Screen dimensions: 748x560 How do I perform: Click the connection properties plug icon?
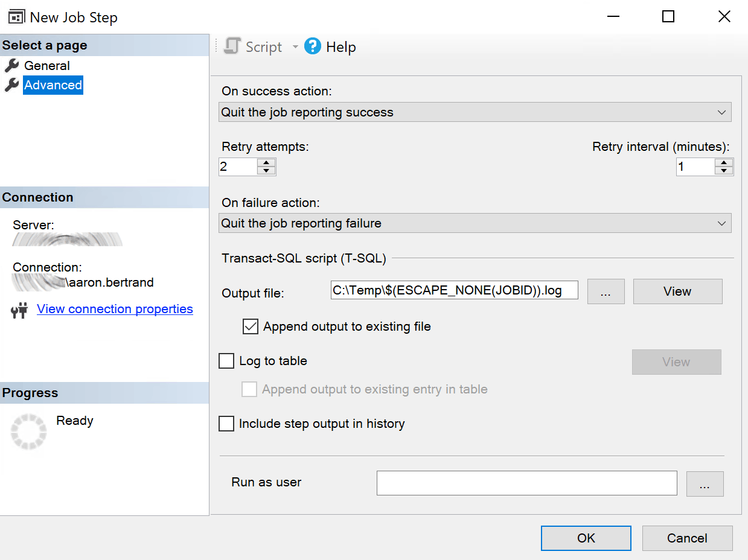click(x=19, y=310)
